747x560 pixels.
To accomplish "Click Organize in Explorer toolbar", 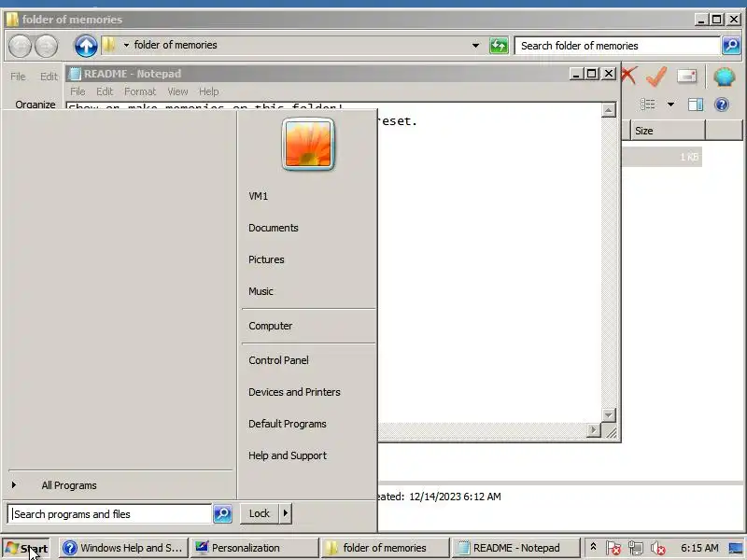I will (x=35, y=105).
